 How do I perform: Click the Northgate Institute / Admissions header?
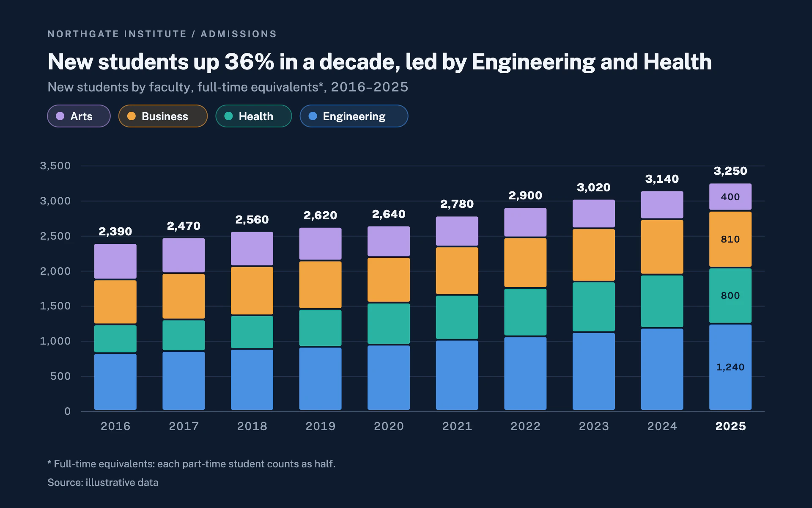click(162, 34)
